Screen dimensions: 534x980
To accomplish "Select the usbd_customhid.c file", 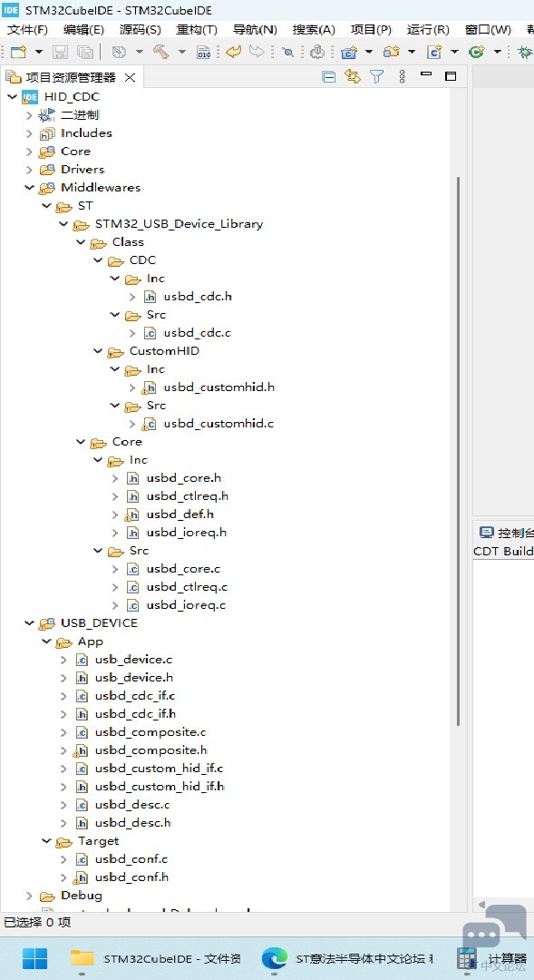I will (x=218, y=424).
